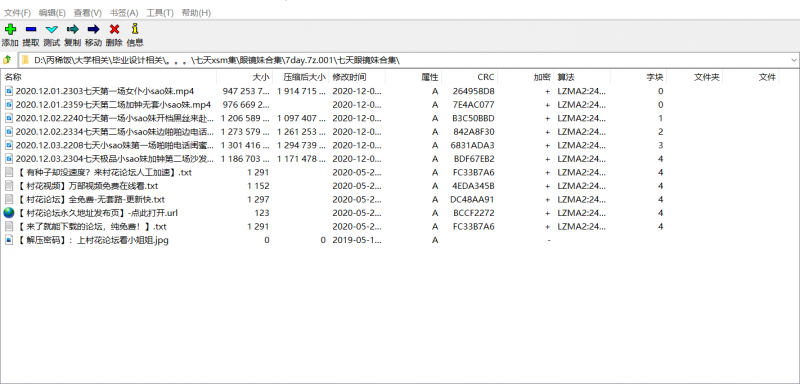
Task: Expand the address path dropdown arrow
Action: (794, 60)
